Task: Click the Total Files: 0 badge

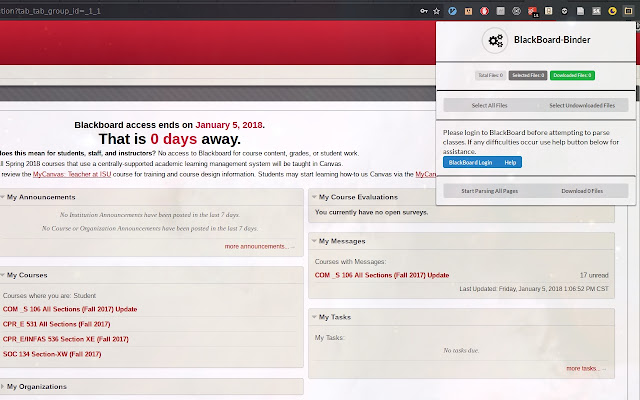Action: pyautogui.click(x=491, y=75)
